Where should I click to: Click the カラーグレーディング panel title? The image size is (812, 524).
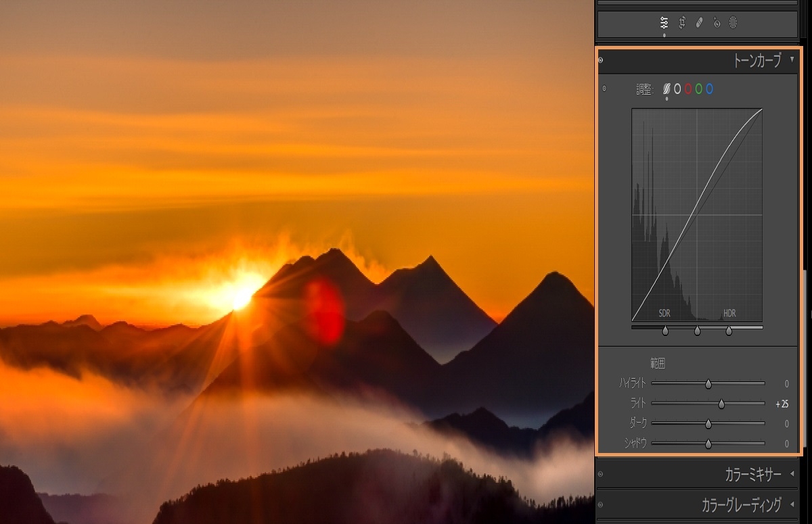742,504
